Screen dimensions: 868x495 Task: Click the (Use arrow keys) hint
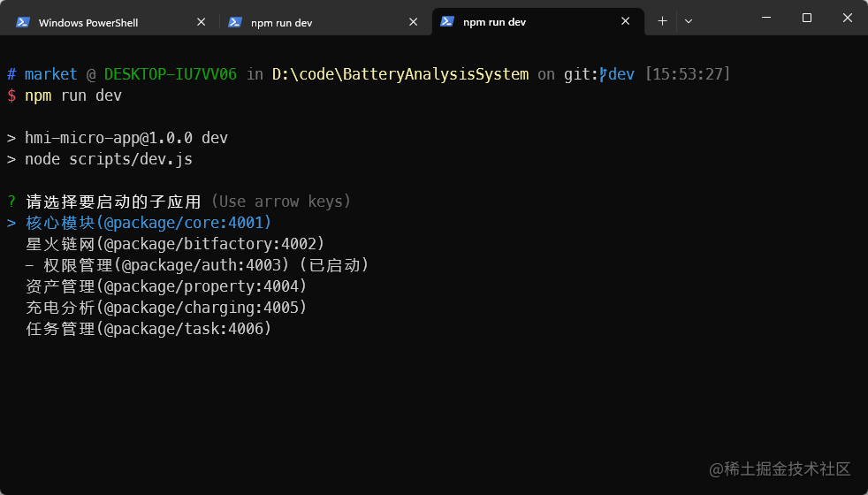(281, 202)
